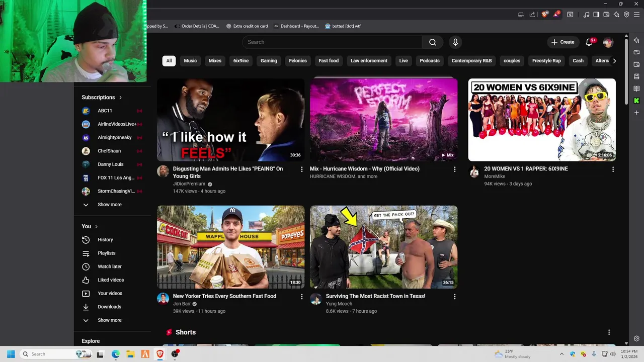This screenshot has width=644, height=362.
Task: Open the weather widget showing 25°F
Action: (512, 354)
